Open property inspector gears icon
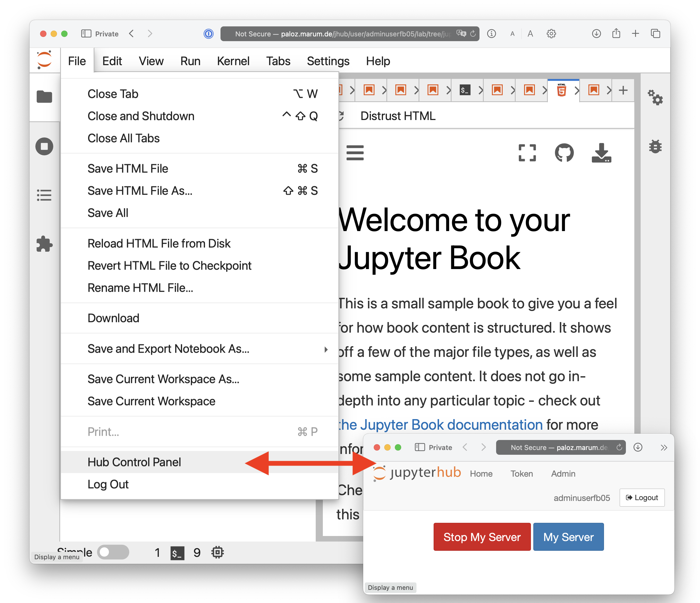700x603 pixels. pos(655,97)
